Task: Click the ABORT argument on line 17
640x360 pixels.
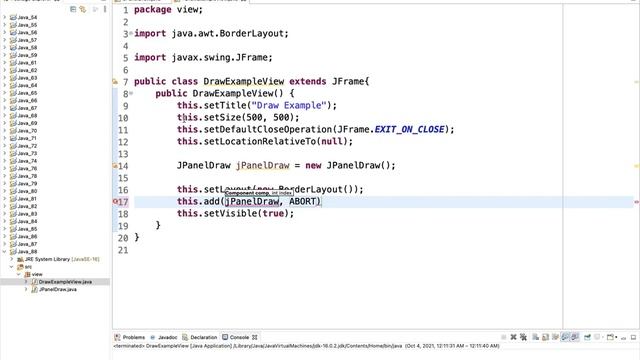Action: (302, 201)
